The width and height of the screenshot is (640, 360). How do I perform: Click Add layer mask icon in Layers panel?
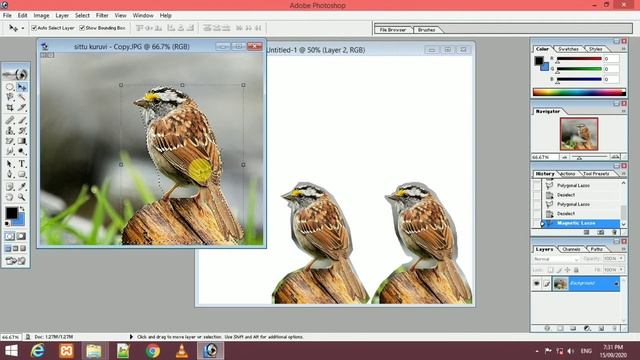coord(560,328)
